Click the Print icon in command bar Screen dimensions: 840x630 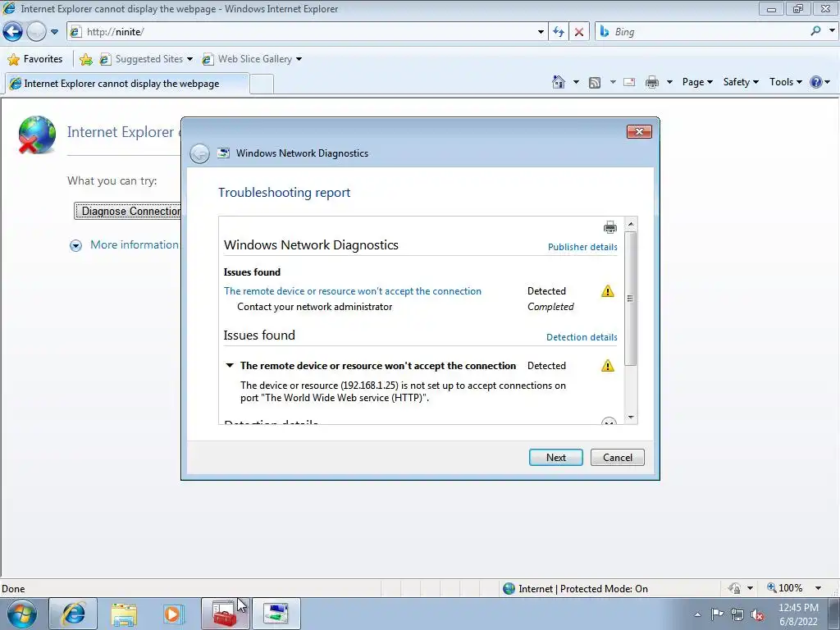pyautogui.click(x=652, y=82)
